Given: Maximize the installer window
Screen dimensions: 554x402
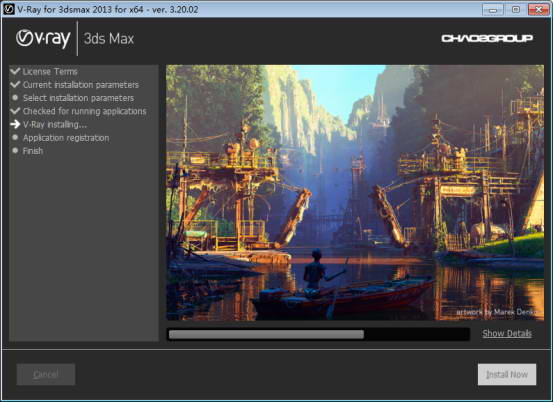Looking at the screenshot, I should pos(515,10).
